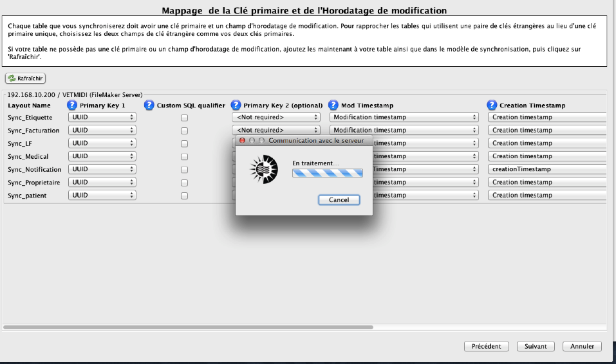The width and height of the screenshot is (616, 364).
Task: Click help icon beside Creation Timestamp
Action: coord(492,105)
